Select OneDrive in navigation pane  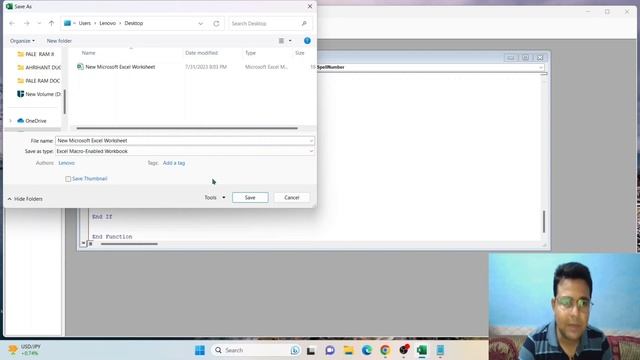(x=32, y=121)
